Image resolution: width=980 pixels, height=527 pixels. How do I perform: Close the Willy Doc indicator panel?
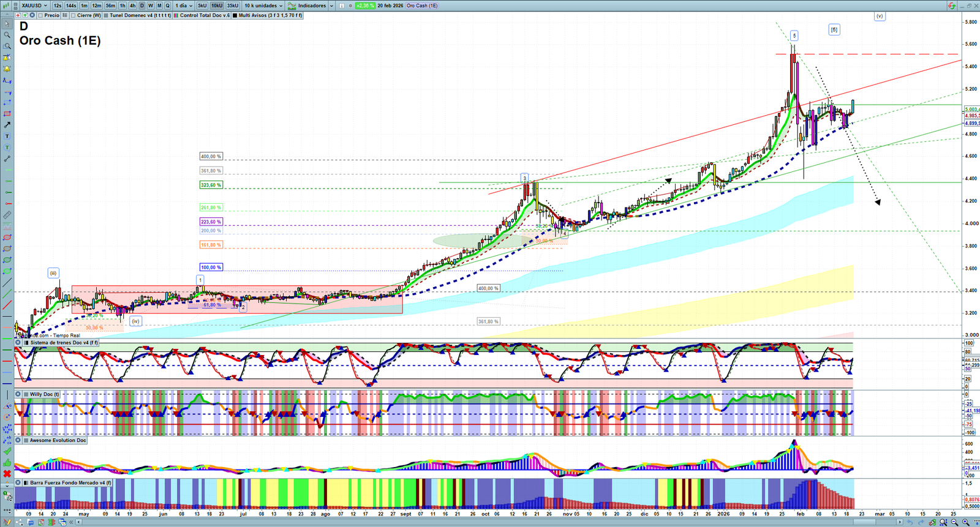18,394
